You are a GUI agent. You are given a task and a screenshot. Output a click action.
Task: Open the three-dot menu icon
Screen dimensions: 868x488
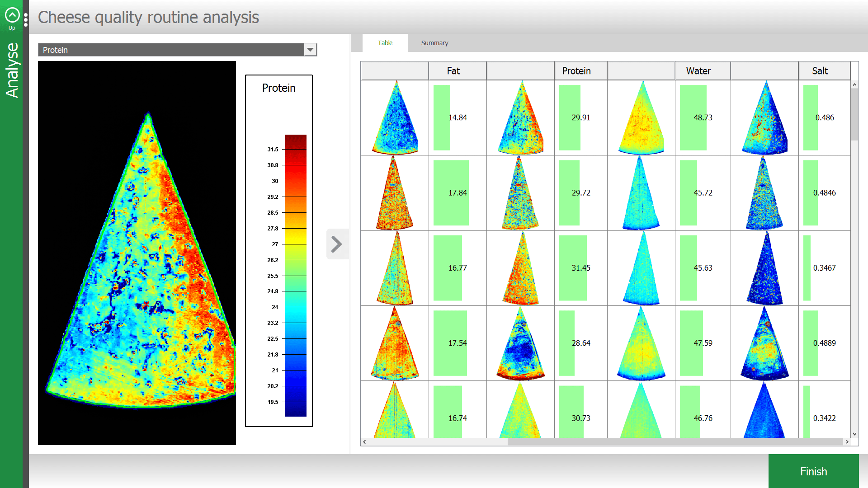tap(26, 20)
